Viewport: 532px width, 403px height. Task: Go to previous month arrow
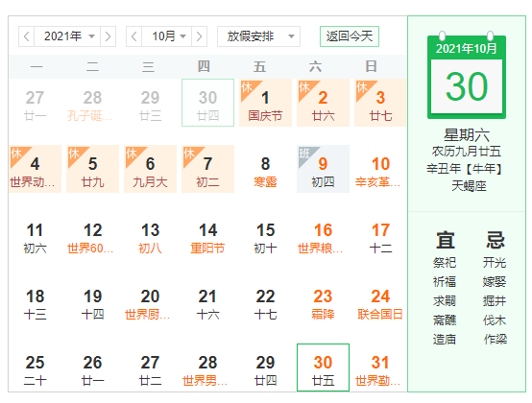pos(134,36)
